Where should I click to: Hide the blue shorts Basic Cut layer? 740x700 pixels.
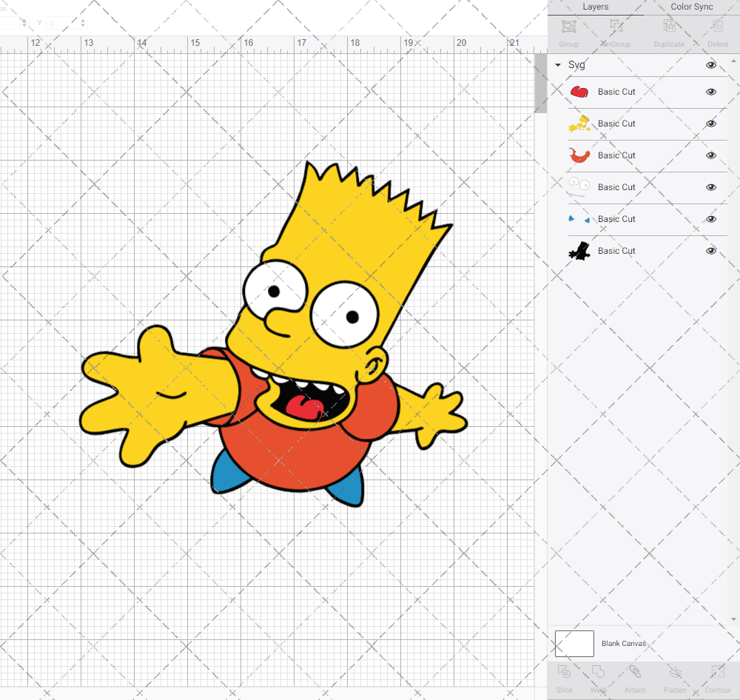pos(711,219)
